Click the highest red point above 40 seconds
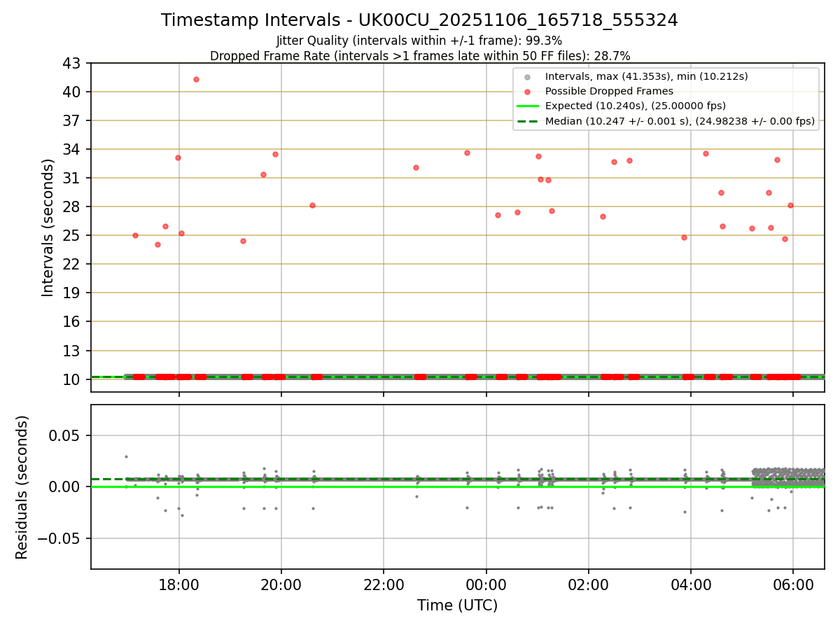The height and width of the screenshot is (630, 840). pyautogui.click(x=196, y=79)
